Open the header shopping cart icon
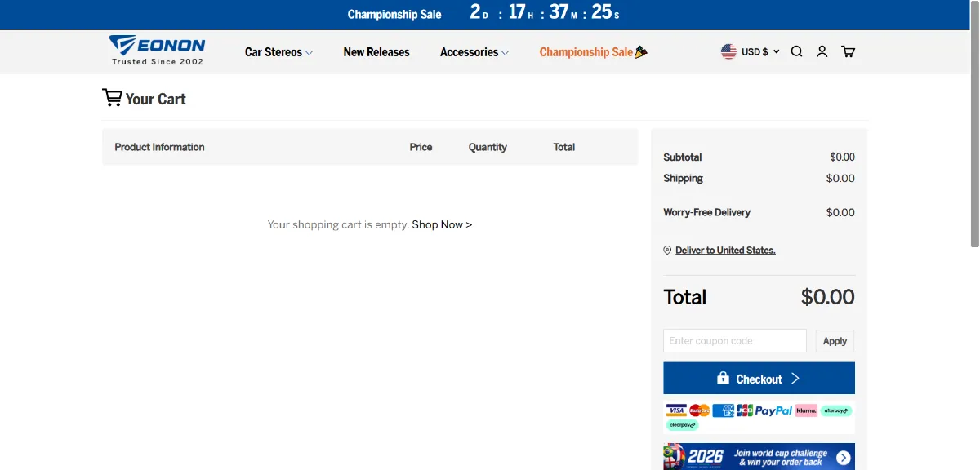Viewport: 980px width, 470px height. (x=849, y=51)
